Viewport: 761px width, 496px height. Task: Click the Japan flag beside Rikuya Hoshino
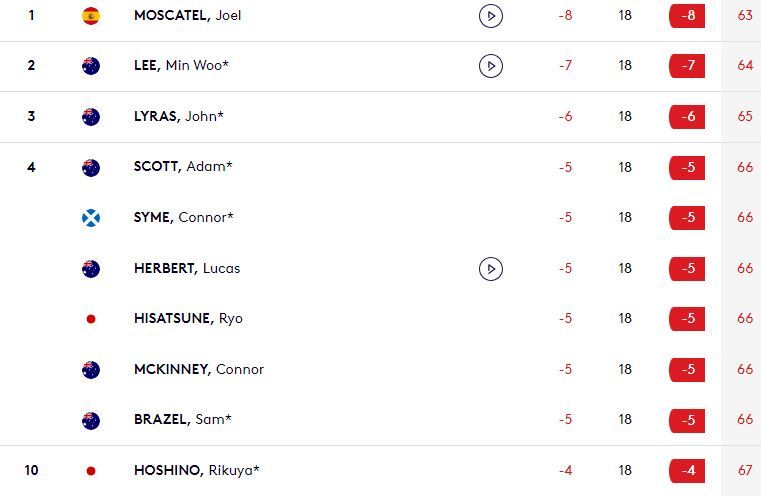[x=91, y=470]
